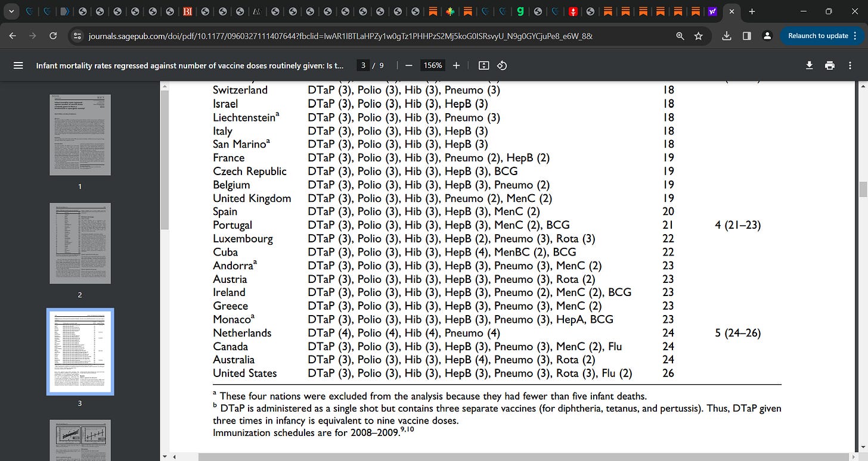The height and width of the screenshot is (461, 868).
Task: Click the 'Netherlands' country cell
Action: [242, 333]
